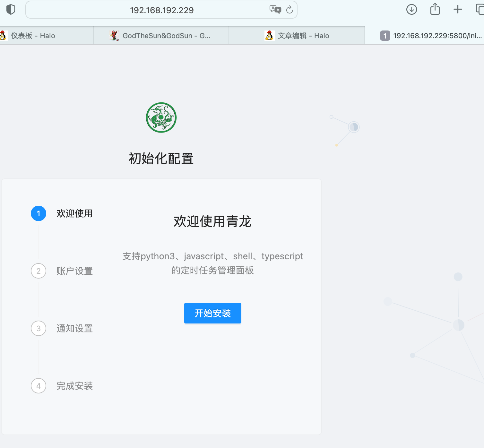484x448 pixels.
Task: Open a new tab with the plus icon
Action: click(458, 10)
